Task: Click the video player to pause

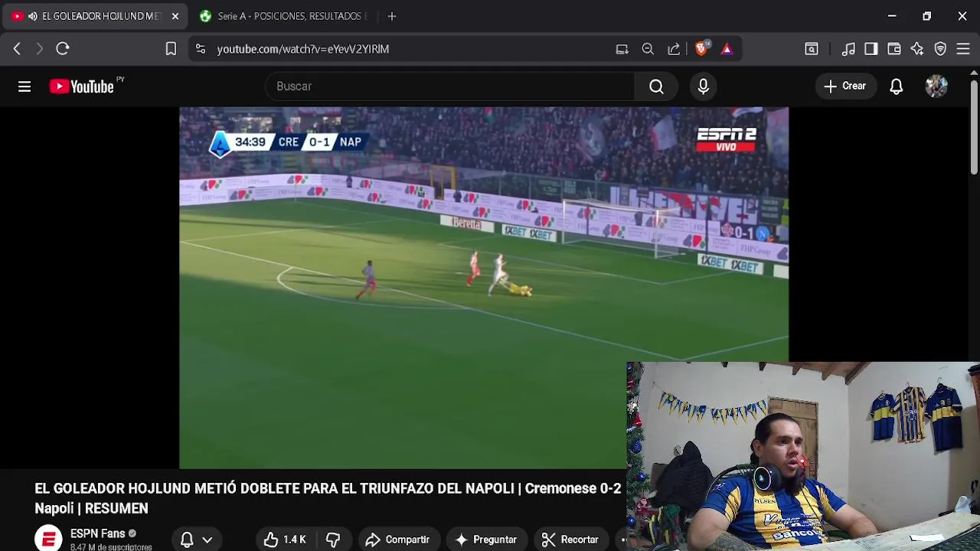Action: point(484,287)
